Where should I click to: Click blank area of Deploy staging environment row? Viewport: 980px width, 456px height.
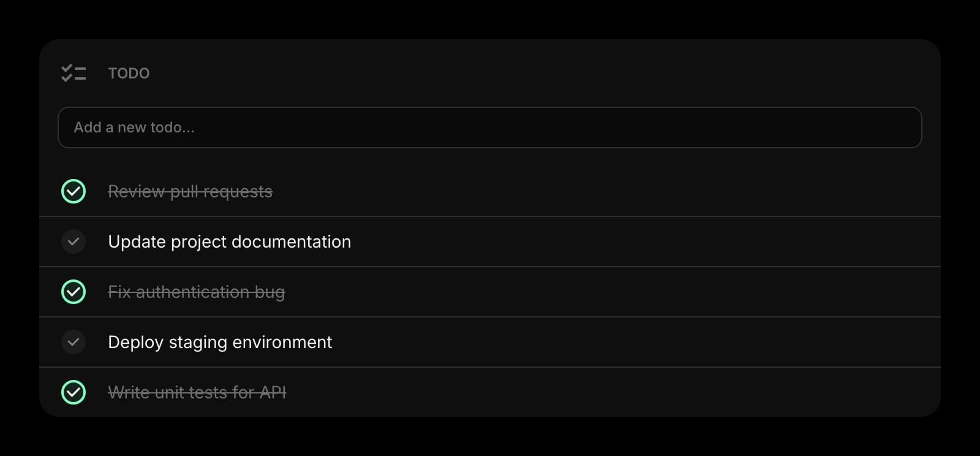click(x=612, y=342)
